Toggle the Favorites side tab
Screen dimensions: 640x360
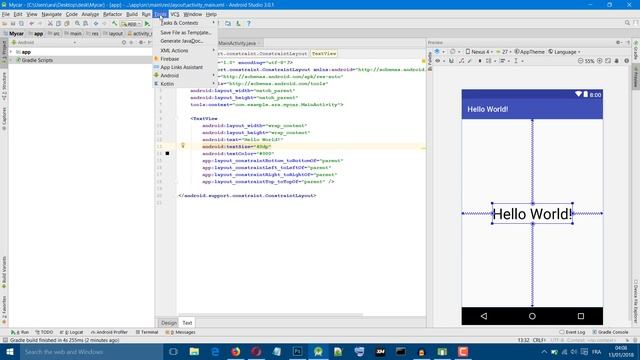coord(4,310)
